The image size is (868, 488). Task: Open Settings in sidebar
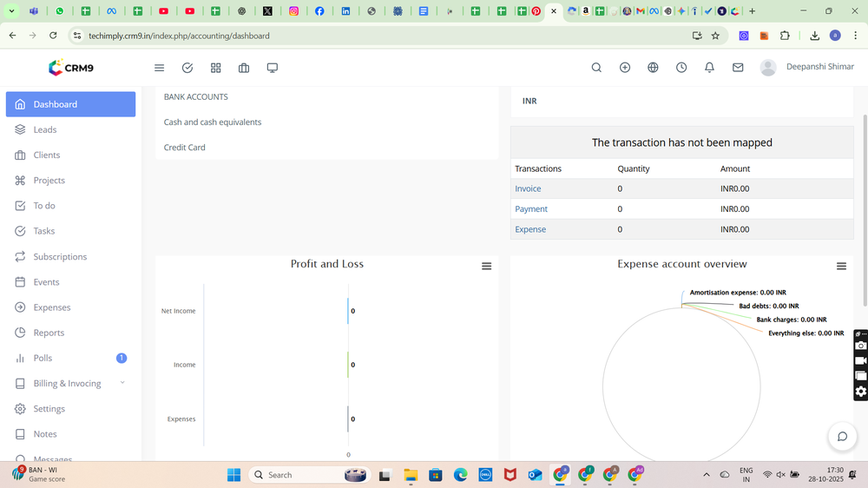[71, 409]
